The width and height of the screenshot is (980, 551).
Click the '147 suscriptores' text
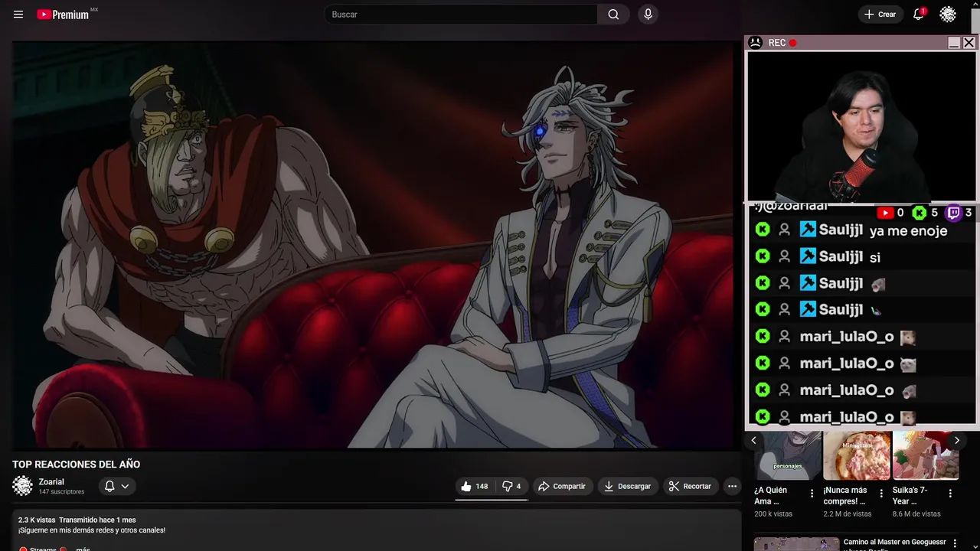click(x=61, y=492)
